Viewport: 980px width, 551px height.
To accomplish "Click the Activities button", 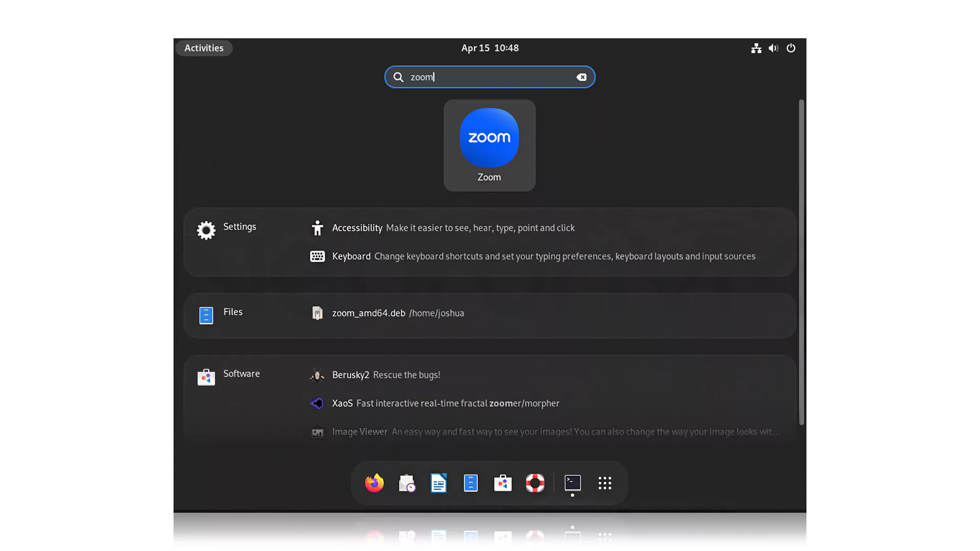I will coord(204,48).
